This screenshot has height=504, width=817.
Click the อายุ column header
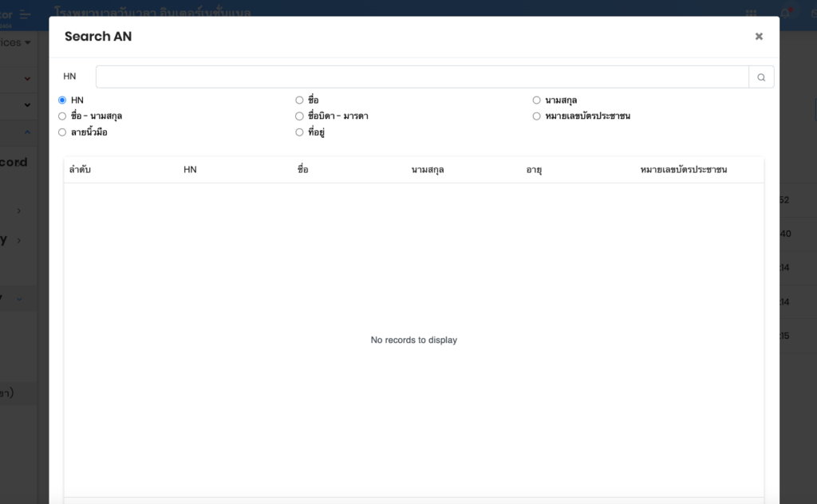[534, 170]
